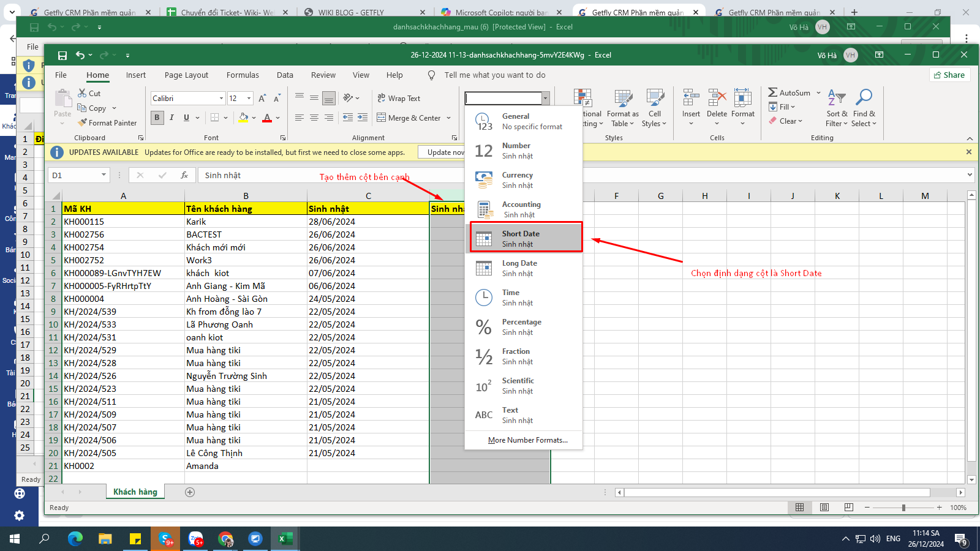Click the Delete cells icon
The width and height of the screenshot is (980, 551).
(x=717, y=98)
